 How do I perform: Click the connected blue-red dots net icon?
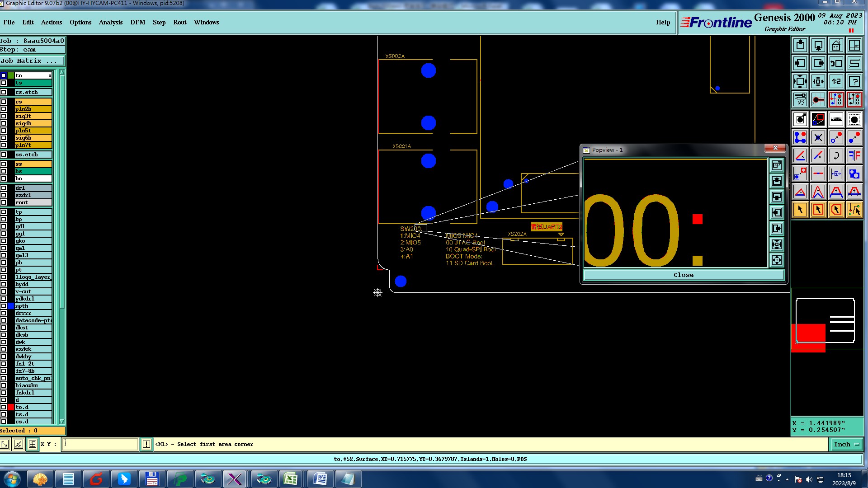coord(800,137)
